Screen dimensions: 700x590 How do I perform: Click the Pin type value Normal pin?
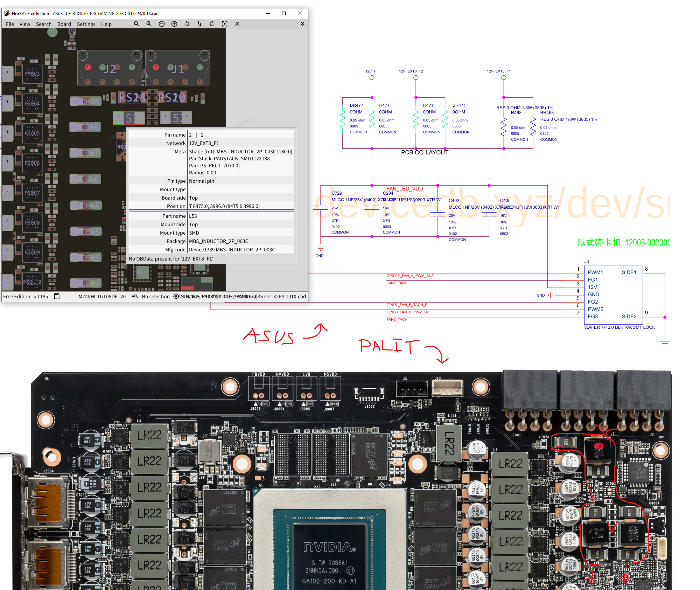[x=202, y=181]
